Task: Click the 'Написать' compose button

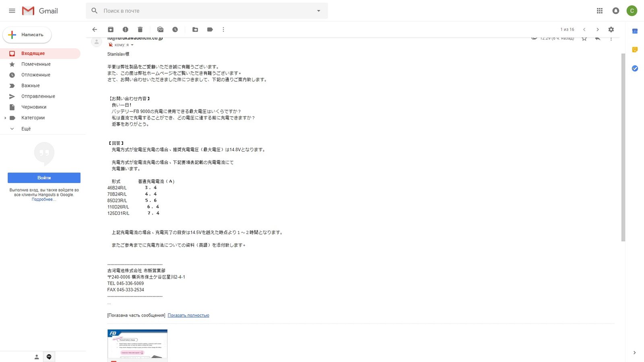Action: (27, 35)
